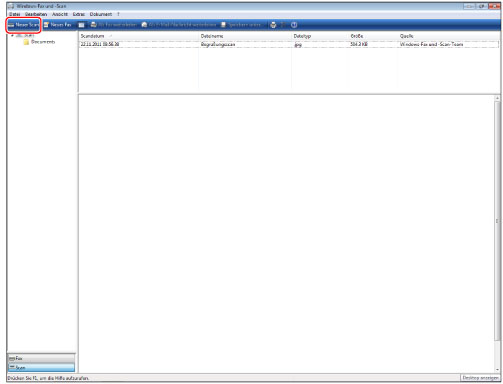The image size is (503, 384).
Task: Collapse the Scan tree node arrow
Action: (13, 35)
